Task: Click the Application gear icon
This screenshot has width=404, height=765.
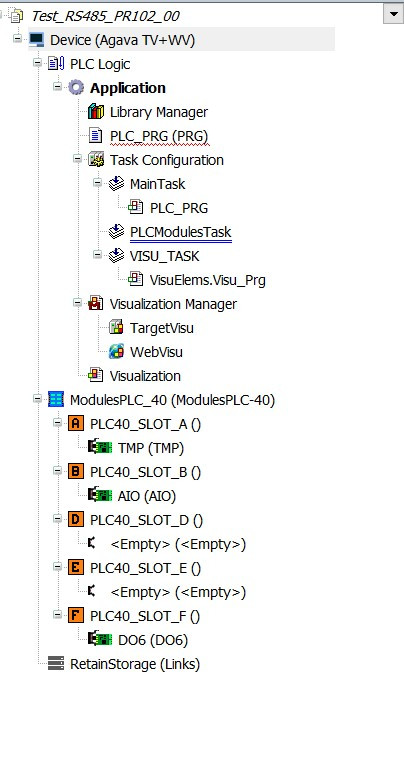Action: (76, 88)
